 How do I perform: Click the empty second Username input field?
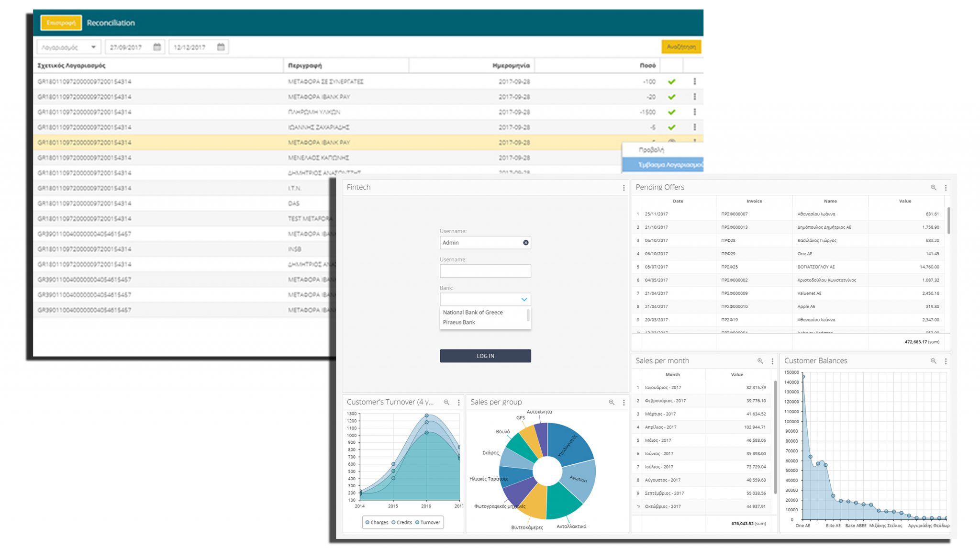(485, 271)
